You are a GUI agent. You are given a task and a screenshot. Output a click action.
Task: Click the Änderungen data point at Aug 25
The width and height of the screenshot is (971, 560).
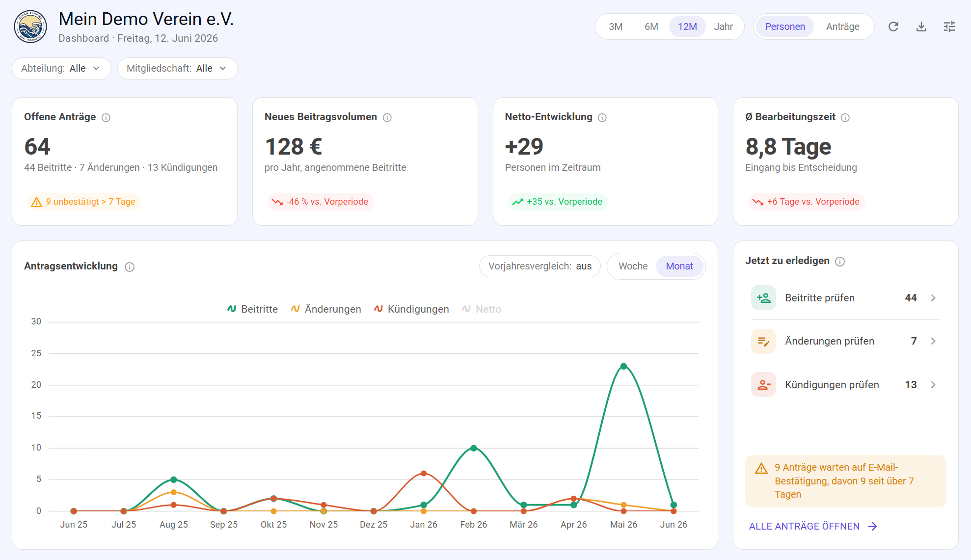[x=173, y=492]
